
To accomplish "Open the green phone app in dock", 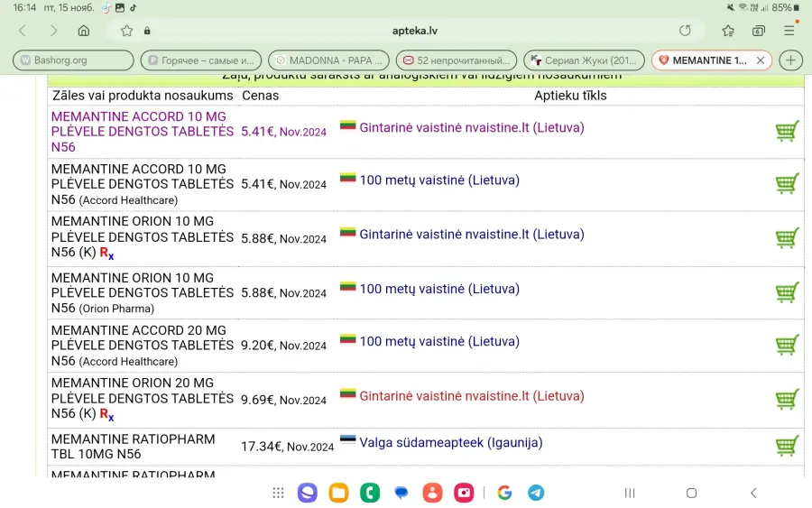I will tap(370, 493).
